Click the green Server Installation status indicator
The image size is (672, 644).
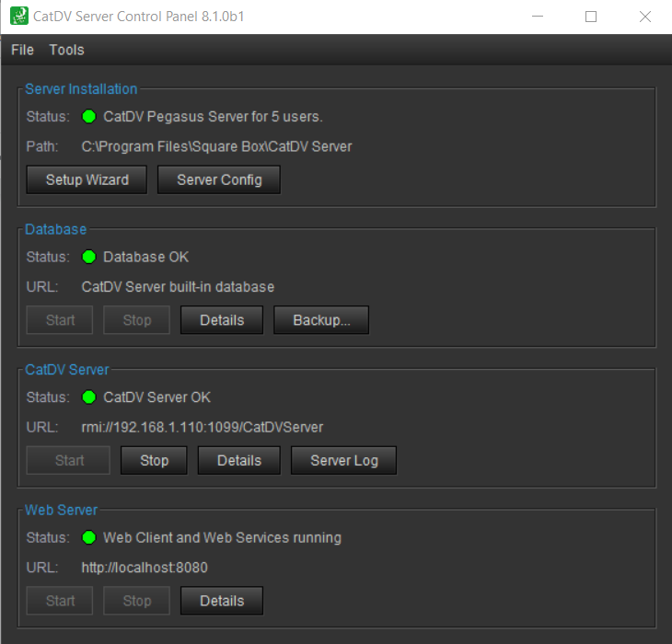pos(89,117)
